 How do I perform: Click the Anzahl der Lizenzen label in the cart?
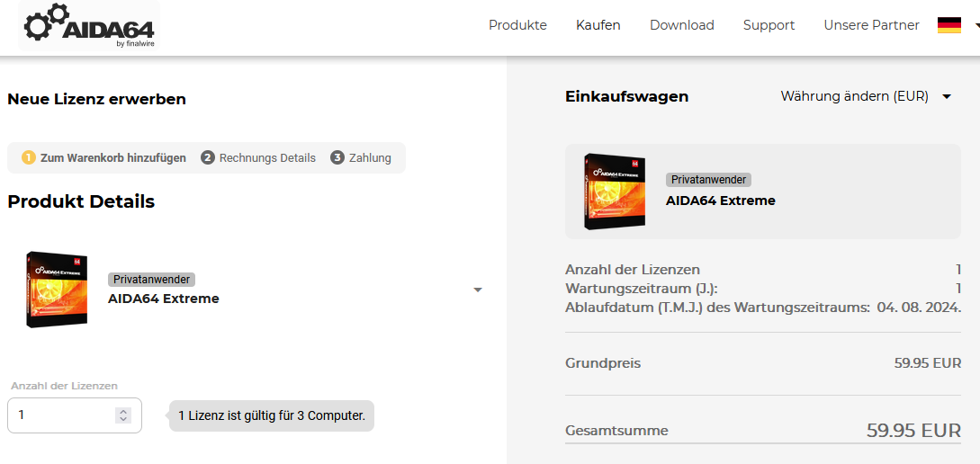coord(633,270)
